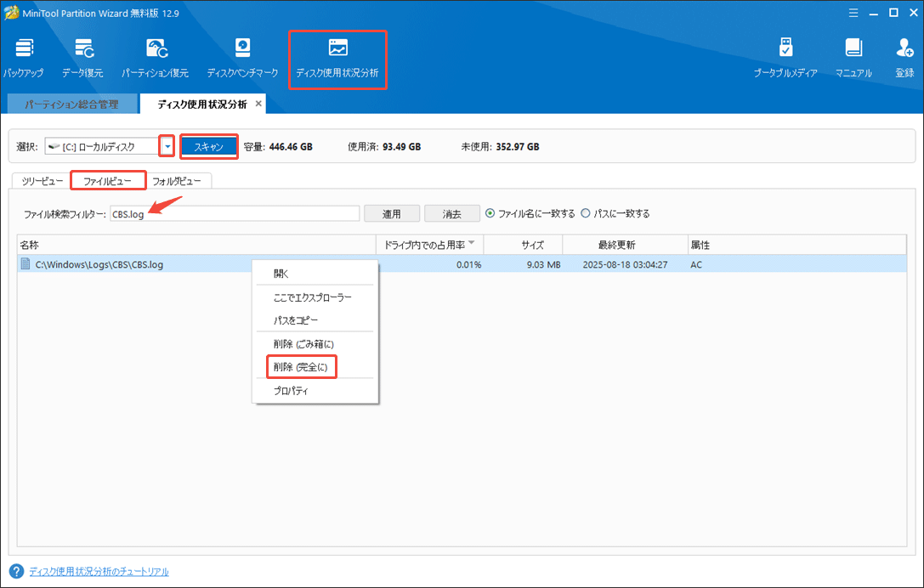Select パスに一致する radio button
This screenshot has width=924, height=588.
point(585,213)
